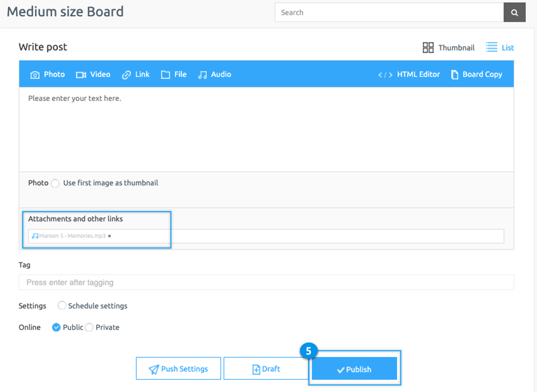Click the Video camera icon in toolbar

pos(81,75)
